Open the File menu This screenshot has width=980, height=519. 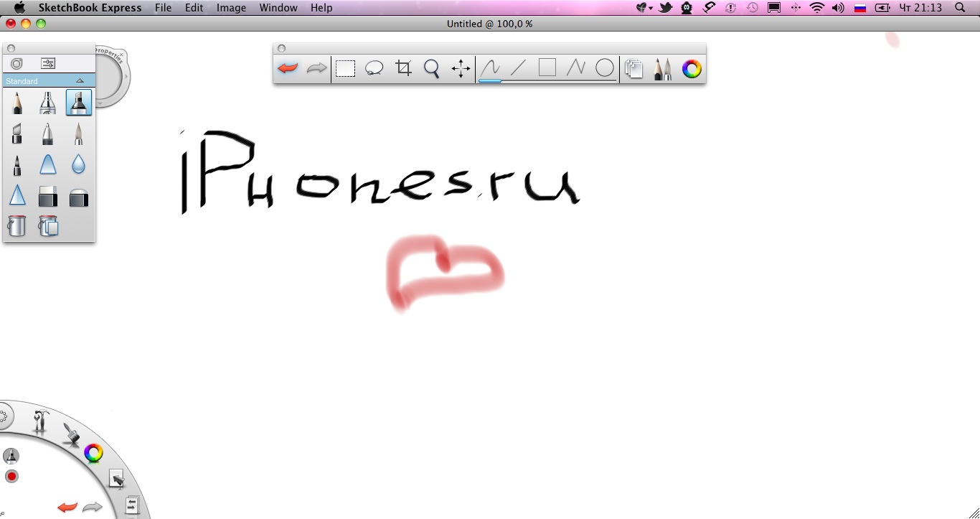tap(163, 8)
